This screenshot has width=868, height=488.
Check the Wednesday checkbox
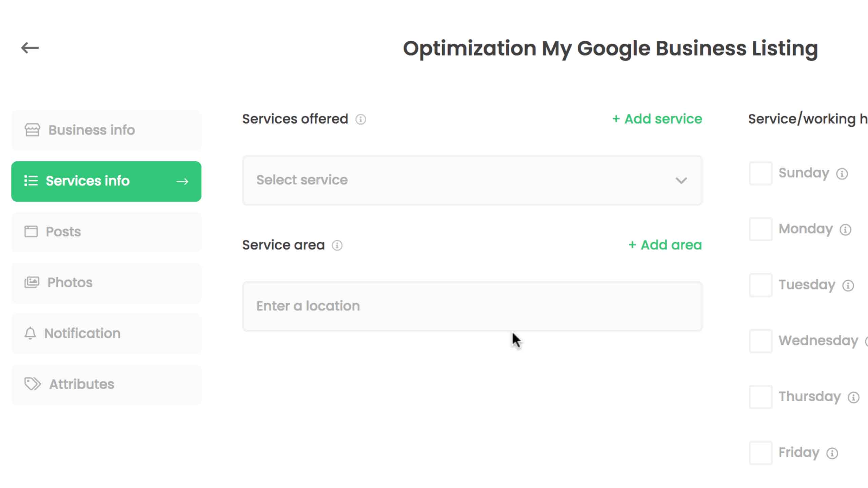pos(761,341)
